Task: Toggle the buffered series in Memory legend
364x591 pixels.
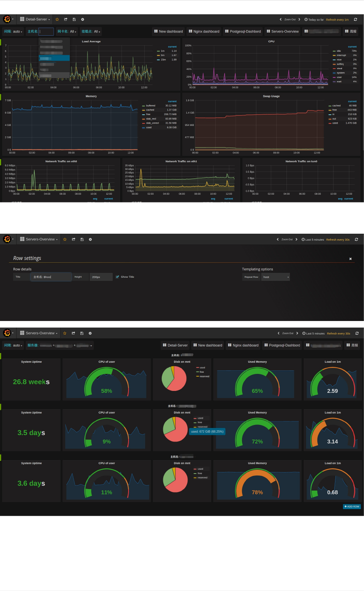Action: [151, 105]
